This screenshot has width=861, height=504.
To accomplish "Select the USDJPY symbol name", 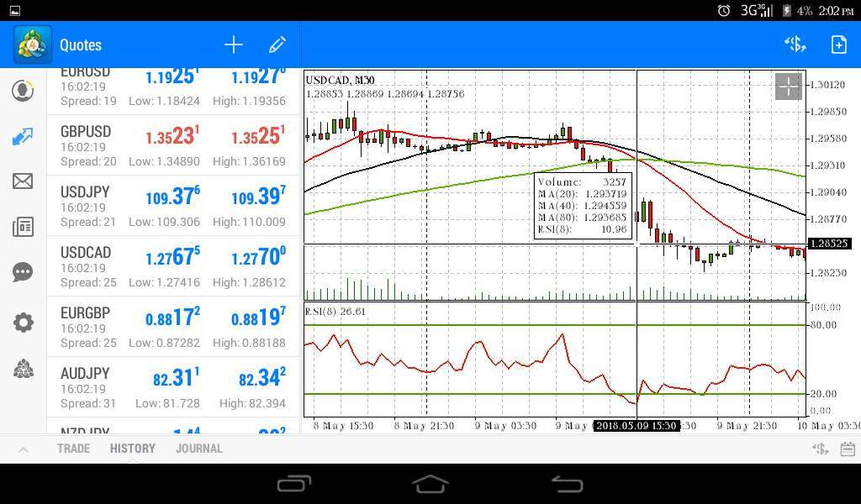I will click(x=85, y=192).
